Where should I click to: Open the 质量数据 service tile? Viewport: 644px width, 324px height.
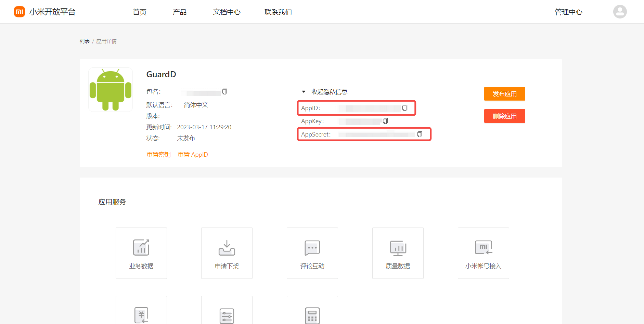398,253
